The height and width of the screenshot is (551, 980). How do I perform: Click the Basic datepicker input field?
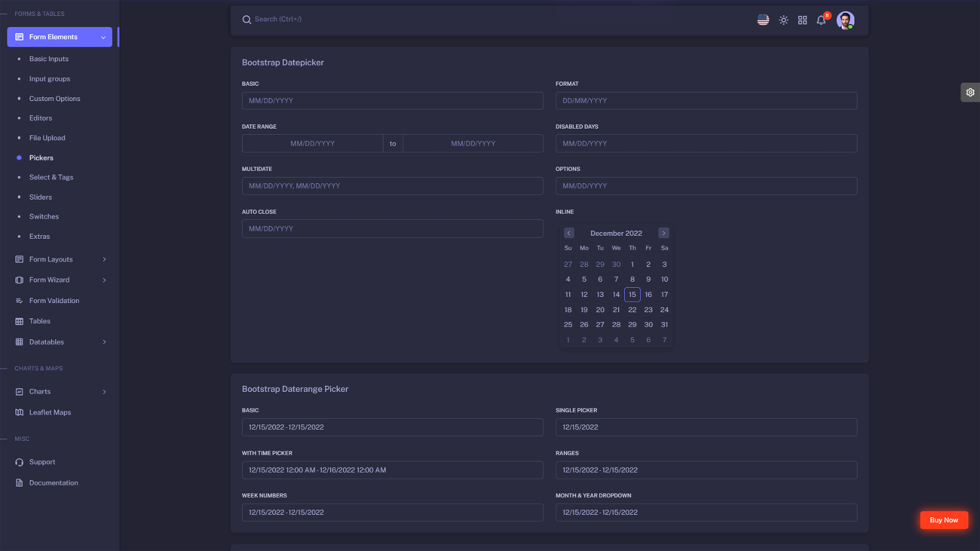pyautogui.click(x=393, y=101)
